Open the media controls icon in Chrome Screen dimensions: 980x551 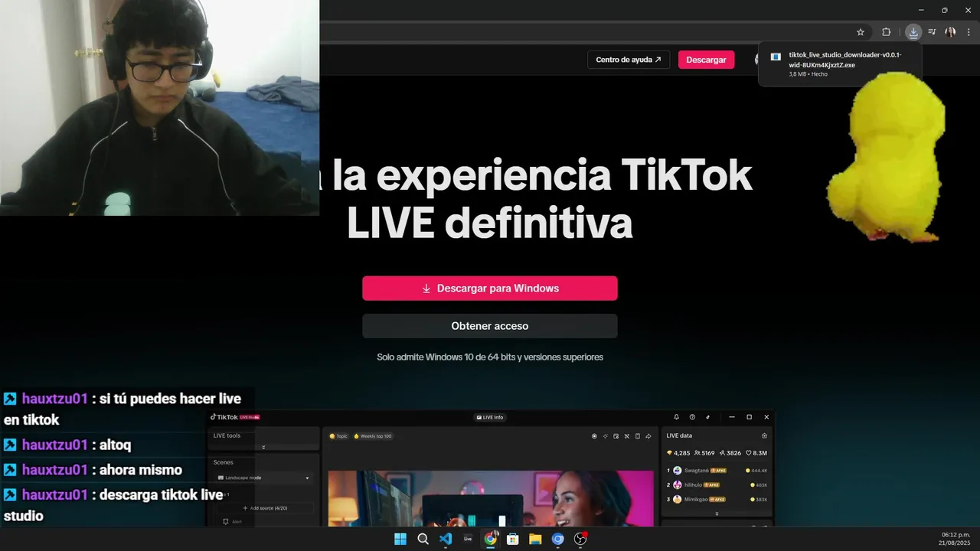click(932, 32)
